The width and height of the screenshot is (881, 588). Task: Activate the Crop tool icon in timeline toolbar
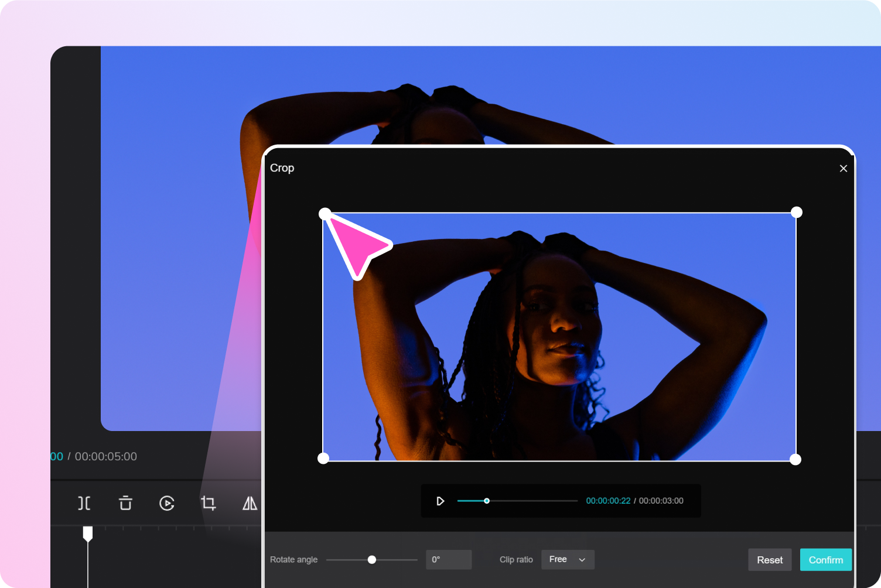click(209, 503)
